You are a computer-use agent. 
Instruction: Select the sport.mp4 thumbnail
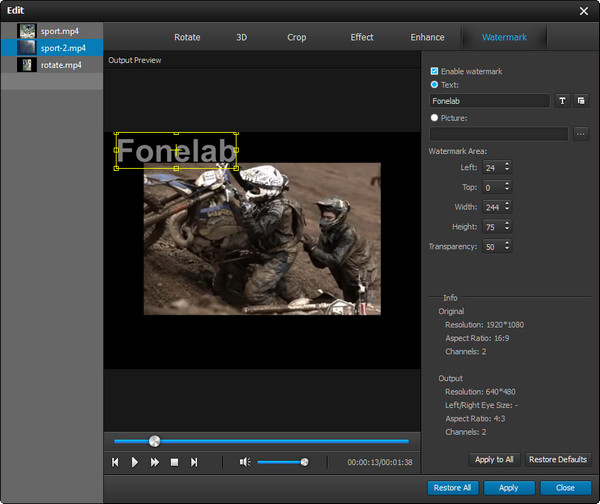(27, 31)
